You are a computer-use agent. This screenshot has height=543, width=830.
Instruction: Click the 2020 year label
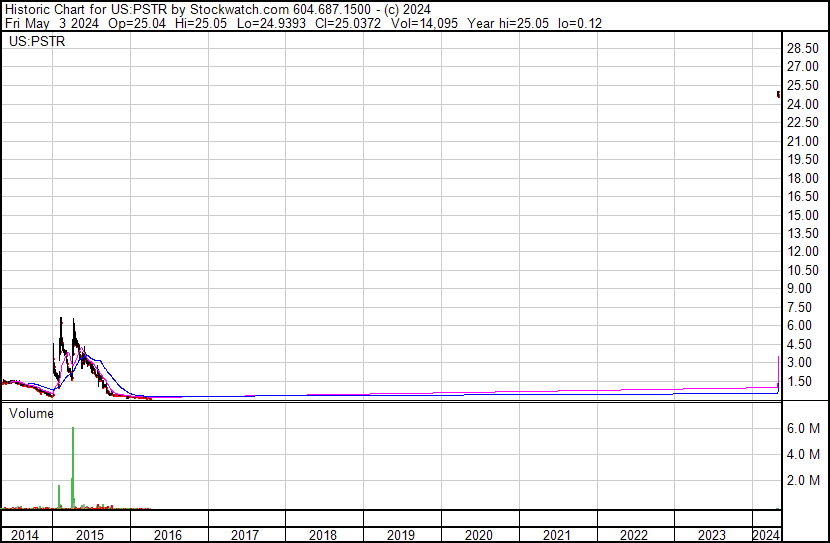coord(479,535)
